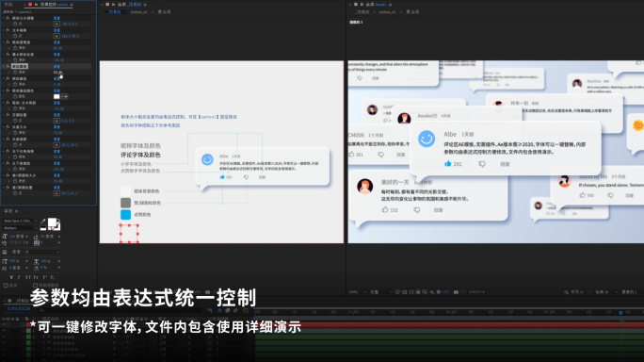Image resolution: width=644 pixels, height=362 pixels.
Task: Show the last snapshot
Action: pos(463,292)
